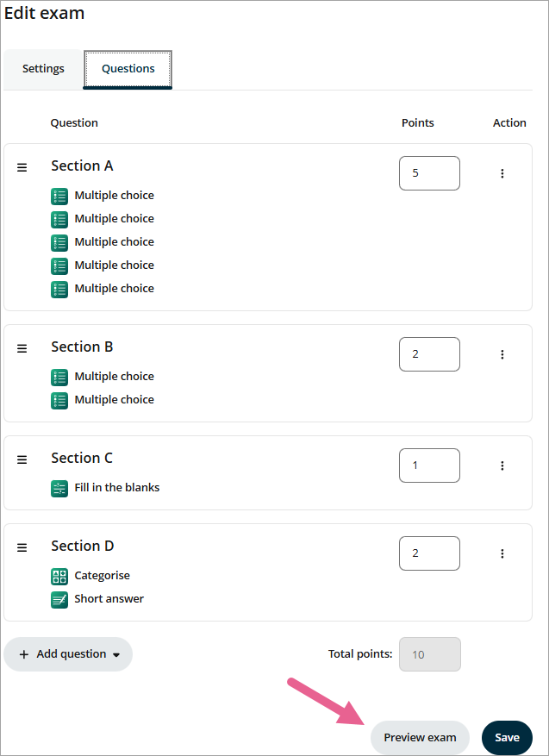Click the Section D drag handle icon

click(x=22, y=547)
